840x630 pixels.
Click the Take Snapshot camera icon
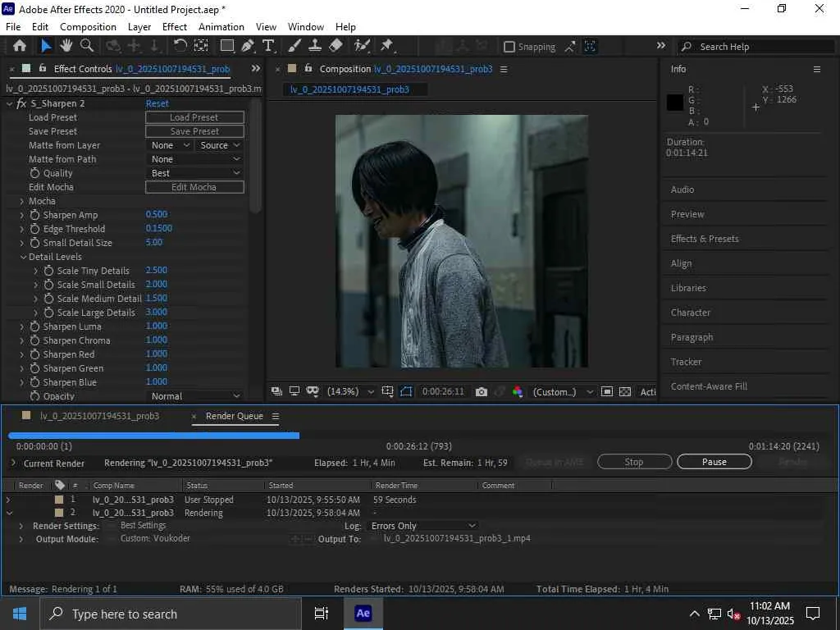pos(482,392)
